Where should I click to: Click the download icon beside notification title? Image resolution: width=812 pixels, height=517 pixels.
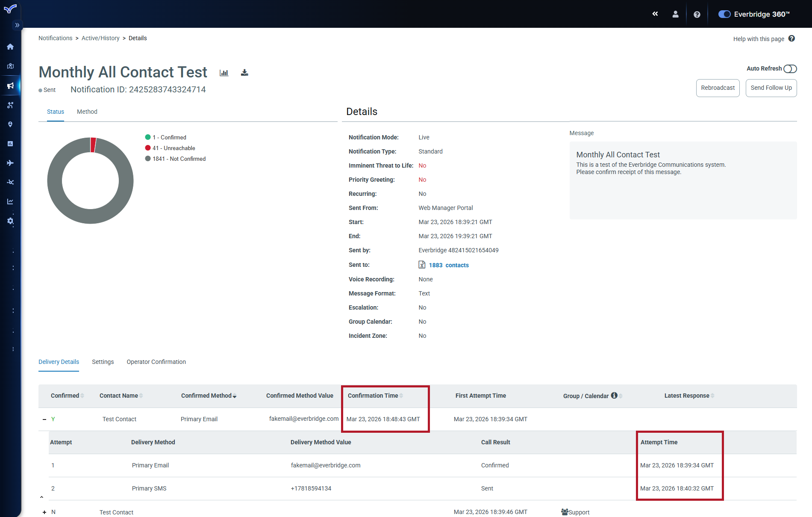pos(244,73)
